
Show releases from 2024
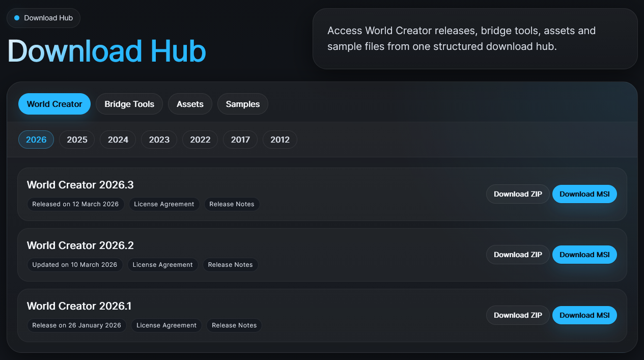click(118, 140)
